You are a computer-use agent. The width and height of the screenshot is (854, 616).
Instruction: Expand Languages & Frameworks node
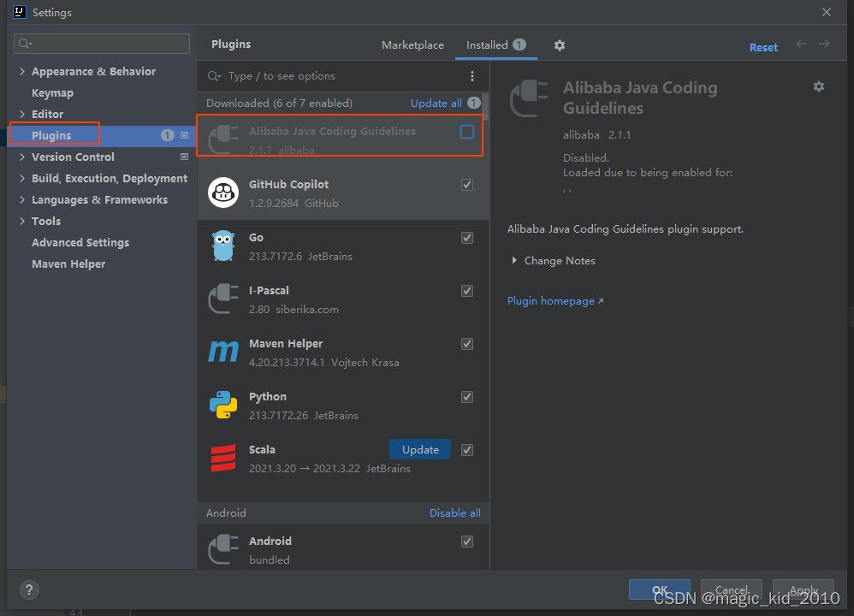[22, 200]
